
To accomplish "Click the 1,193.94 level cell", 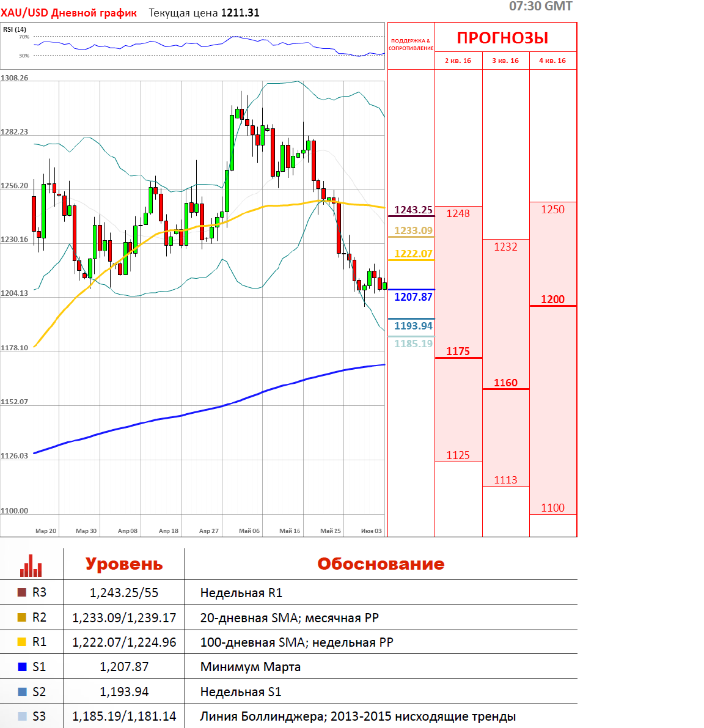I will coord(124,692).
